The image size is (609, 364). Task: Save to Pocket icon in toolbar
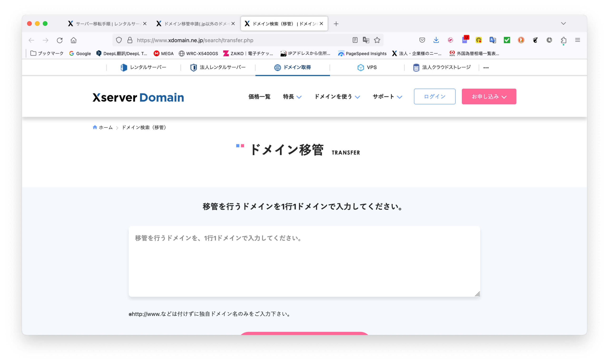[422, 40]
